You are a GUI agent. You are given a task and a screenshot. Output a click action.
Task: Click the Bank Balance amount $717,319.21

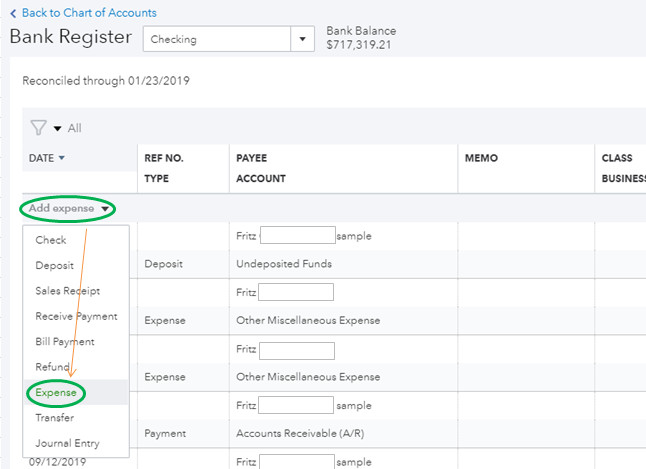point(358,45)
